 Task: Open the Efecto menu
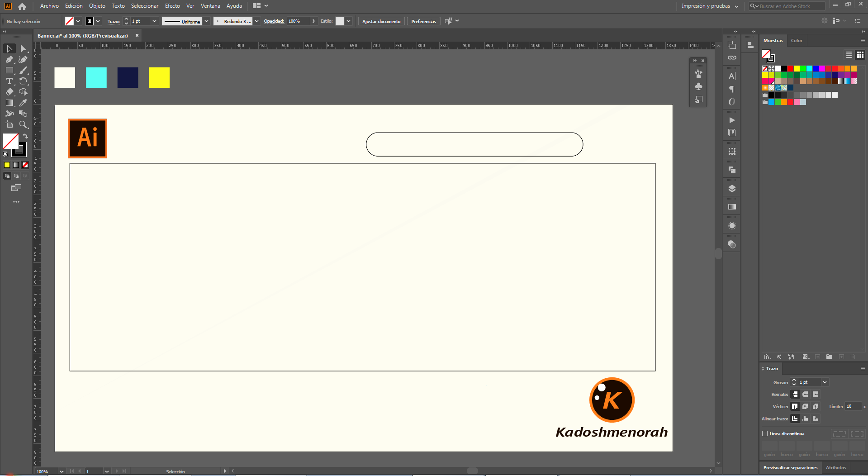point(172,6)
